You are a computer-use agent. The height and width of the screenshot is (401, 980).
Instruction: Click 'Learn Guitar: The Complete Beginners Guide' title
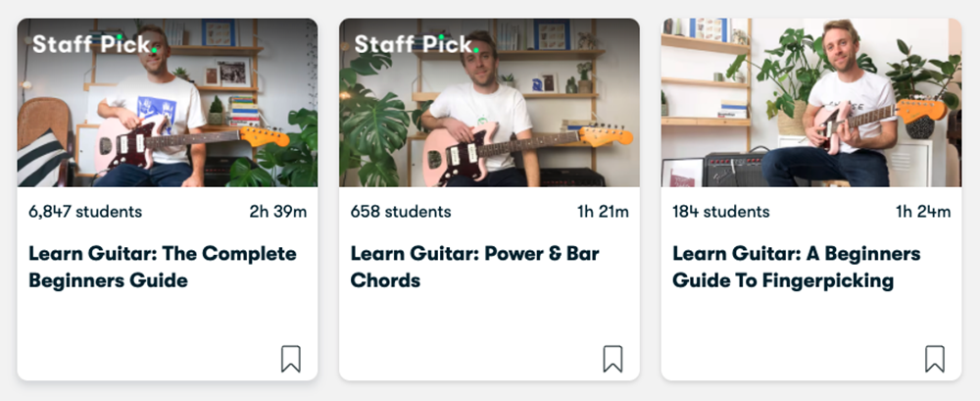point(162,267)
